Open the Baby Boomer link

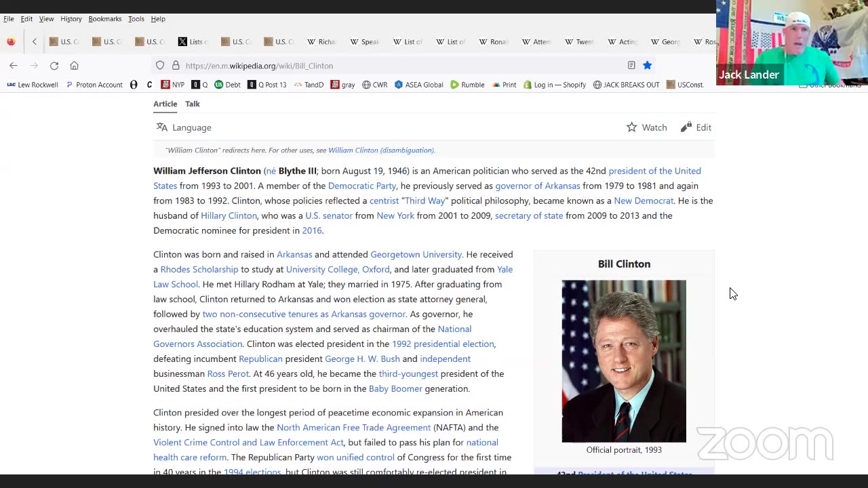click(x=395, y=388)
